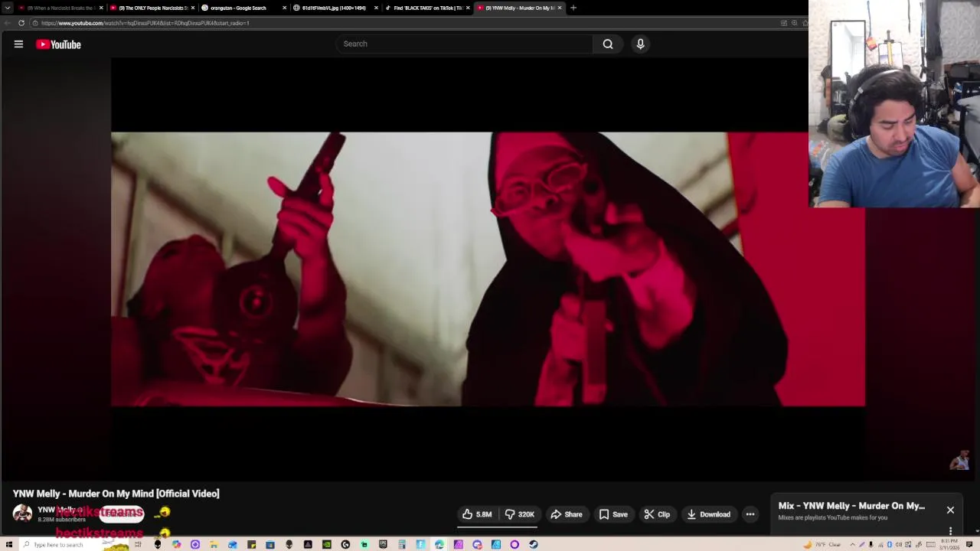This screenshot has height=551, width=980.
Task: Switch to ONLY People Narcissists tab
Action: (153, 8)
